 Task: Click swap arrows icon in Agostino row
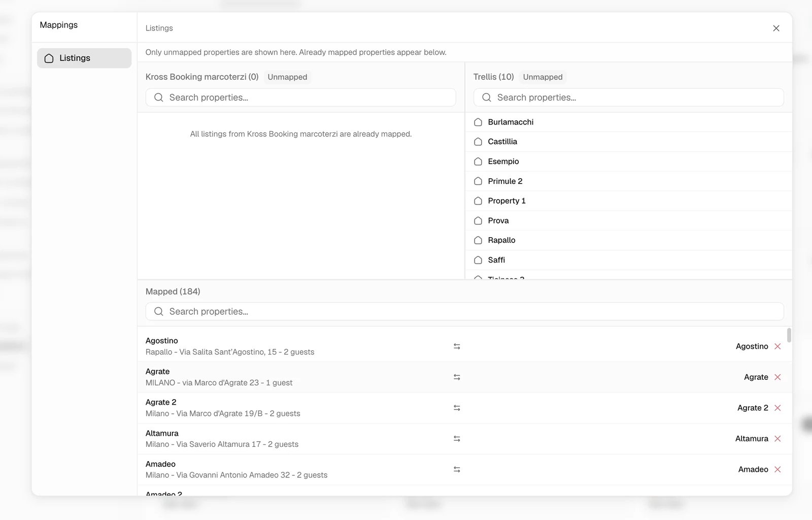(x=457, y=346)
